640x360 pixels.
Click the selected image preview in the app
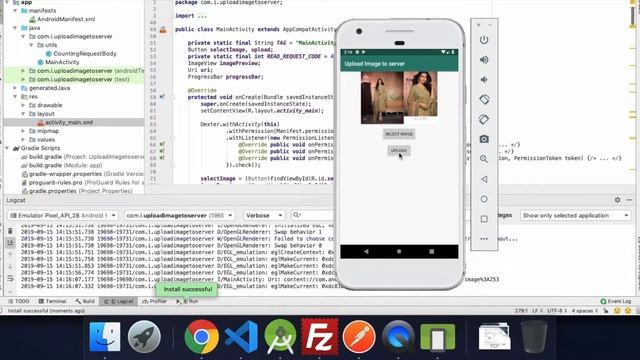[399, 98]
